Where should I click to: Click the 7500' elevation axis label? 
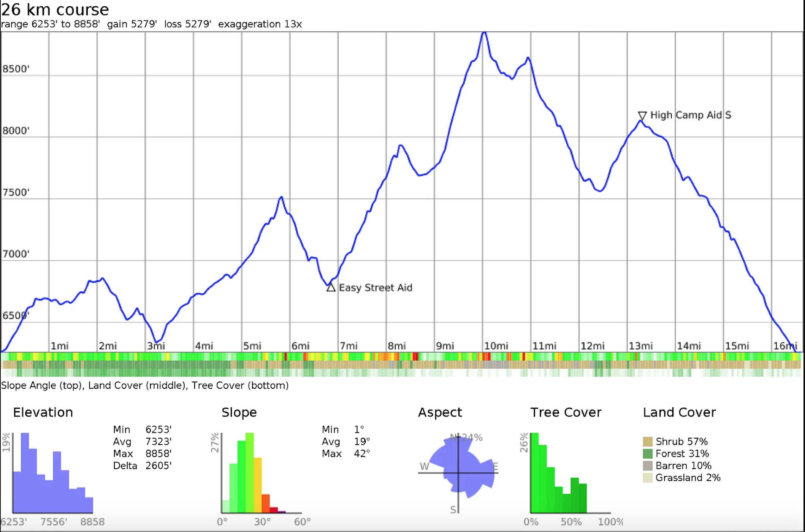[16, 192]
